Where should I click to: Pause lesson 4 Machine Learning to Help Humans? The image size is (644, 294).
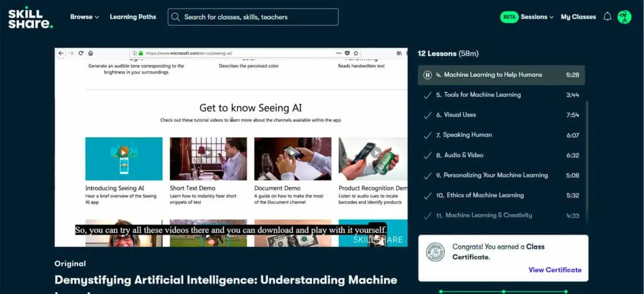point(428,75)
